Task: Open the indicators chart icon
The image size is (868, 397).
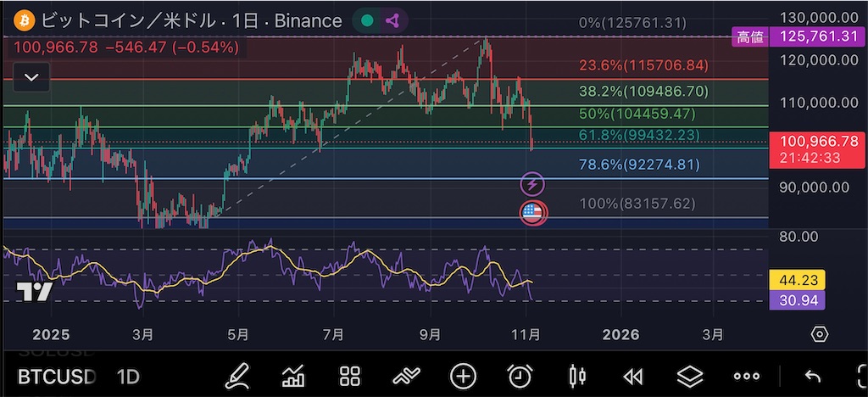Action: click(x=293, y=377)
